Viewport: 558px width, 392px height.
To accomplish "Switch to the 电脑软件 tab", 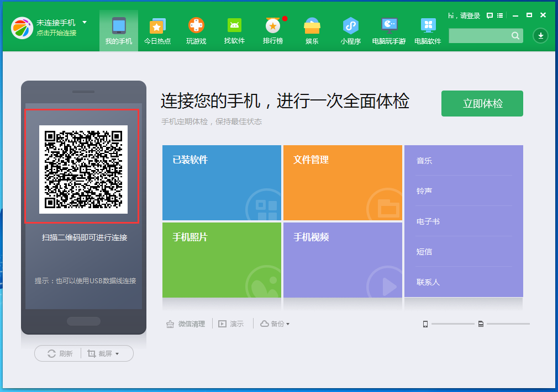I will pyautogui.click(x=428, y=30).
